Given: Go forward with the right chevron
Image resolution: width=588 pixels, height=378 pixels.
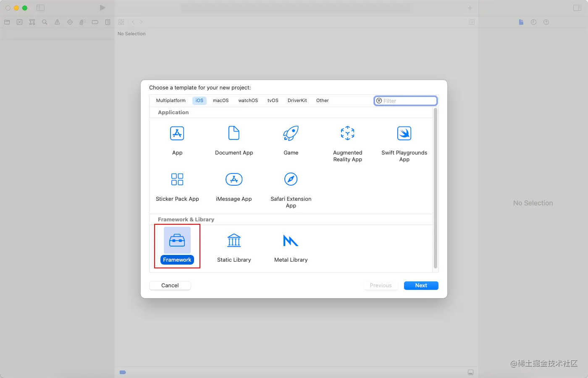Looking at the screenshot, I should (x=141, y=22).
